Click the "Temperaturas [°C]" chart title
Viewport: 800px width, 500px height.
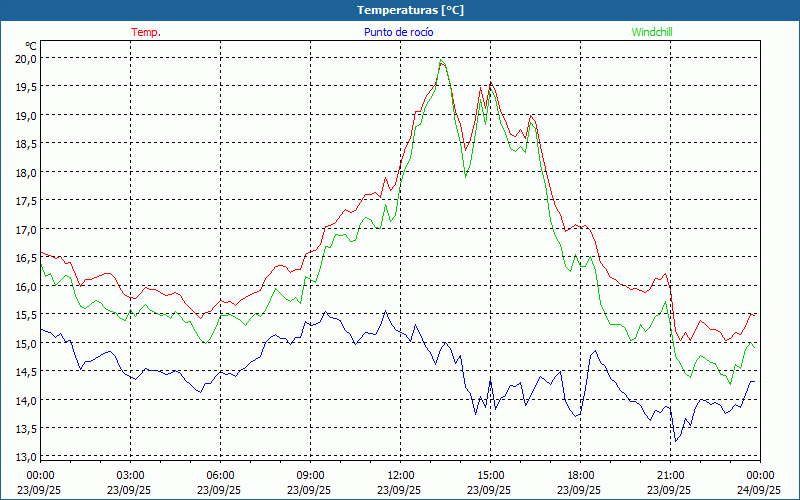click(x=410, y=9)
